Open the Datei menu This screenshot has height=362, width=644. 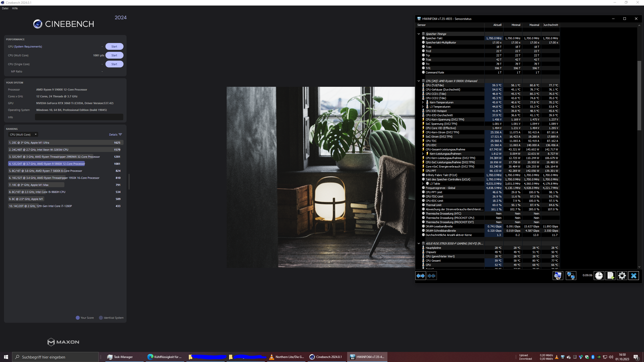coord(5,8)
